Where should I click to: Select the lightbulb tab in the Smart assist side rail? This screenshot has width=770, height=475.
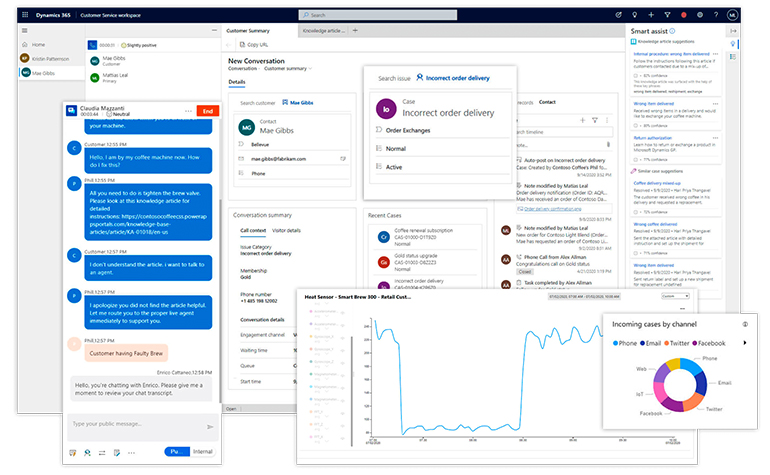tap(733, 44)
